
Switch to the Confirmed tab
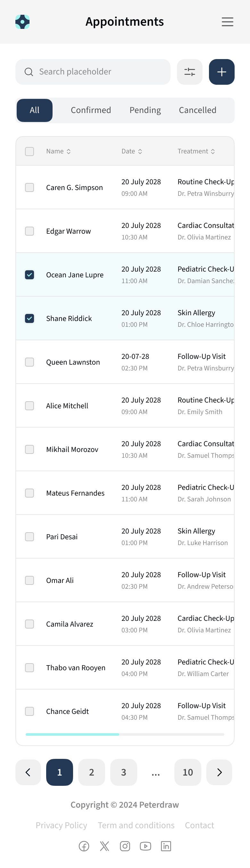click(x=91, y=110)
